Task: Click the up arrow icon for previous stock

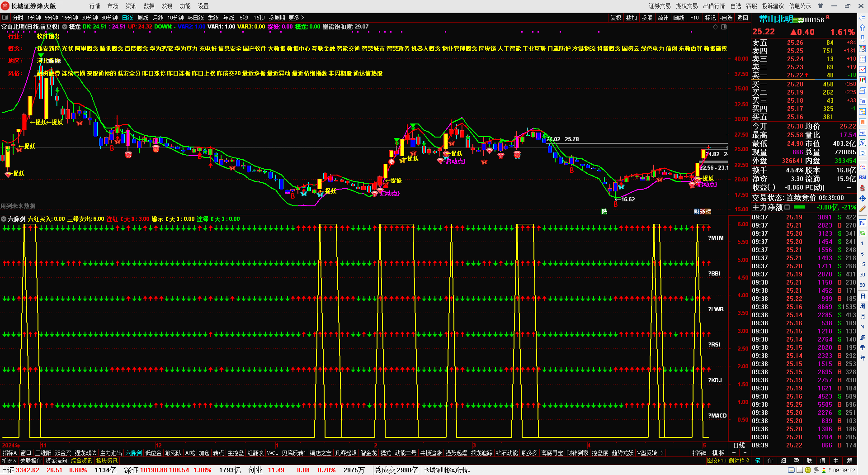Action: tap(863, 28)
